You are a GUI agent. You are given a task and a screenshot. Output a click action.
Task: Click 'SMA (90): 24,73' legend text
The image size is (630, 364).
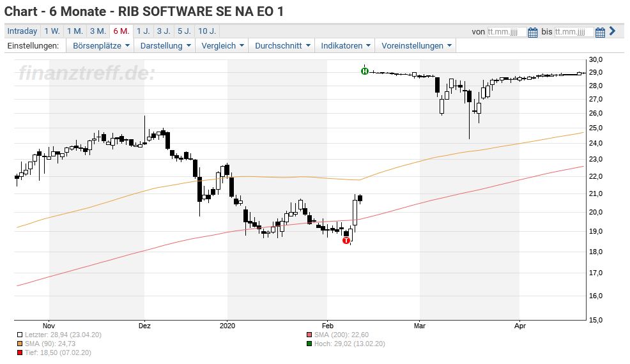click(50, 344)
